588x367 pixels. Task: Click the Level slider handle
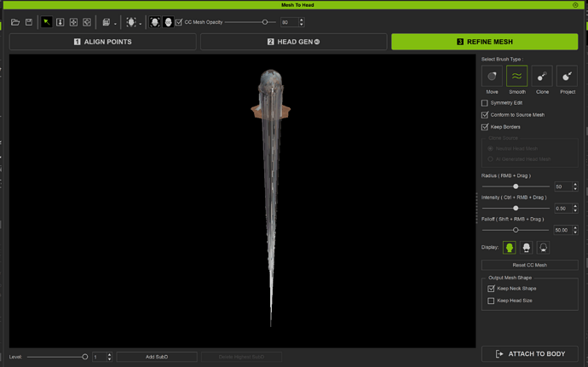point(84,357)
